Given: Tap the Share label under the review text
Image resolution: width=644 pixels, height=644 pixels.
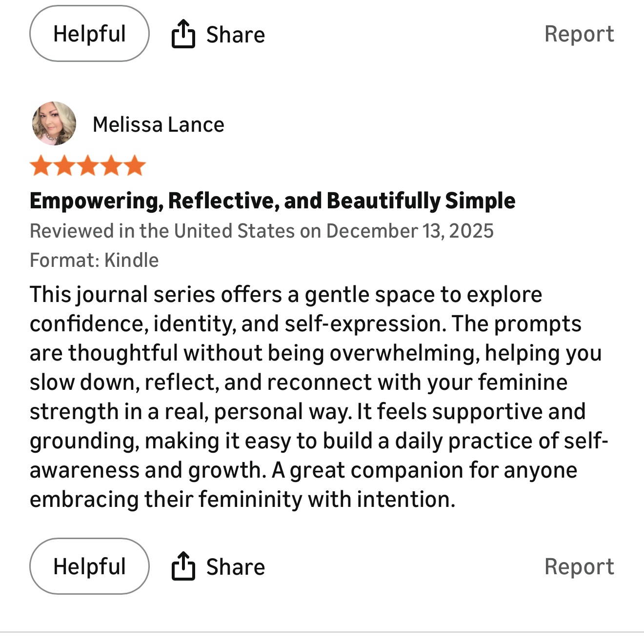Looking at the screenshot, I should pyautogui.click(x=235, y=567).
